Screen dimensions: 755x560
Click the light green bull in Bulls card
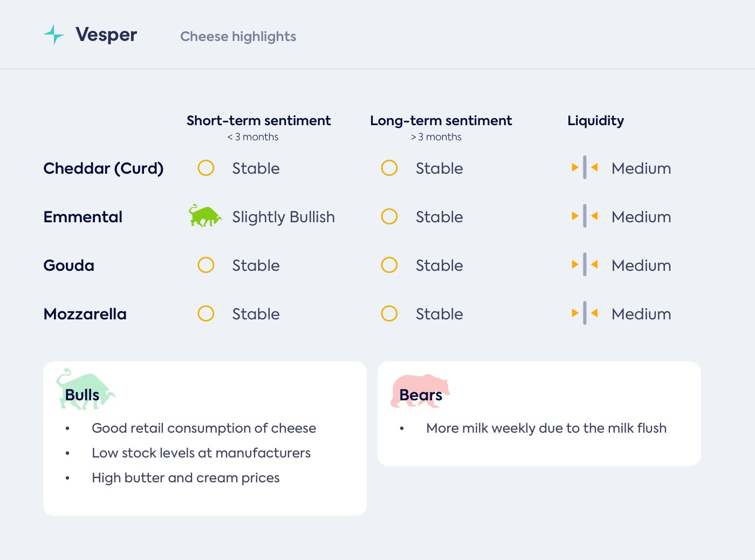click(85, 389)
